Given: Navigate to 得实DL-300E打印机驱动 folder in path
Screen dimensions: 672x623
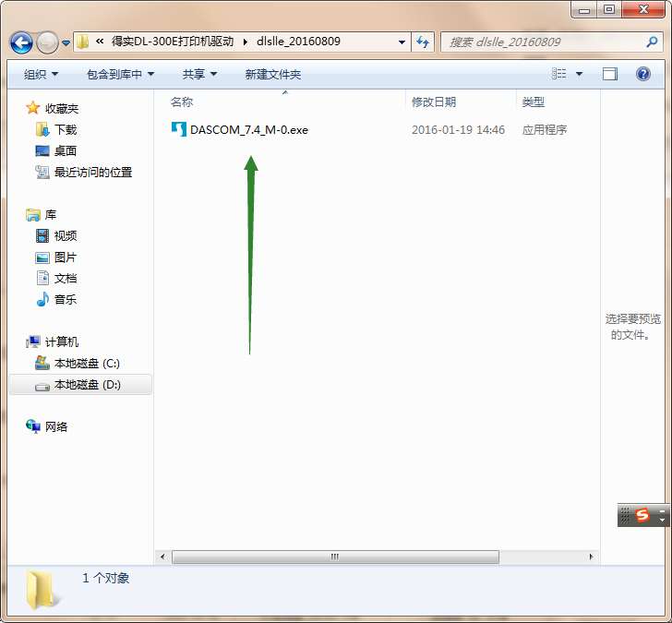Looking at the screenshot, I should click(173, 42).
